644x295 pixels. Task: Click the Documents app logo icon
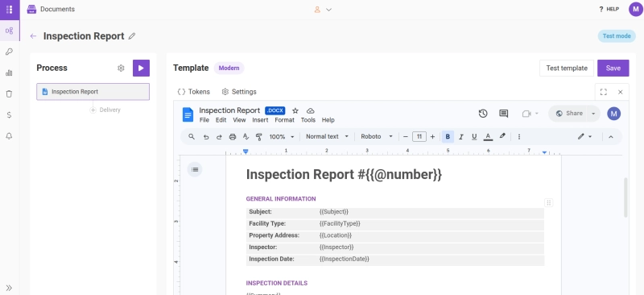pos(31,9)
